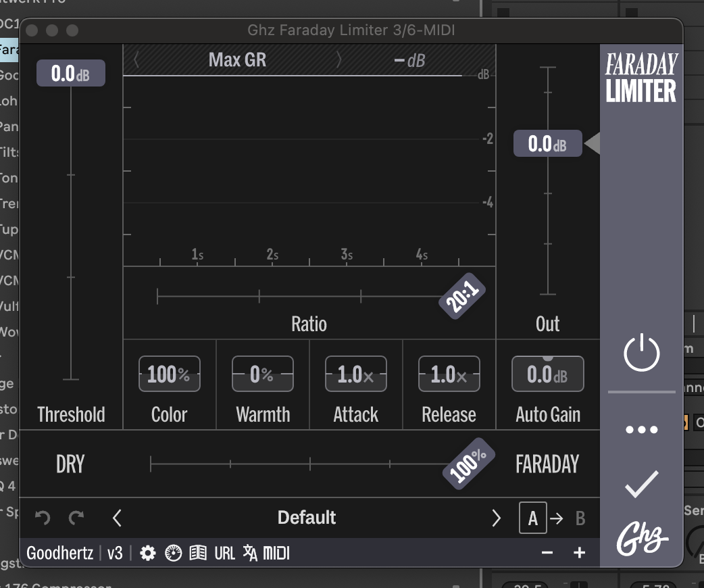This screenshot has height=588, width=704.
Task: Select the Default preset name
Action: tap(306, 517)
